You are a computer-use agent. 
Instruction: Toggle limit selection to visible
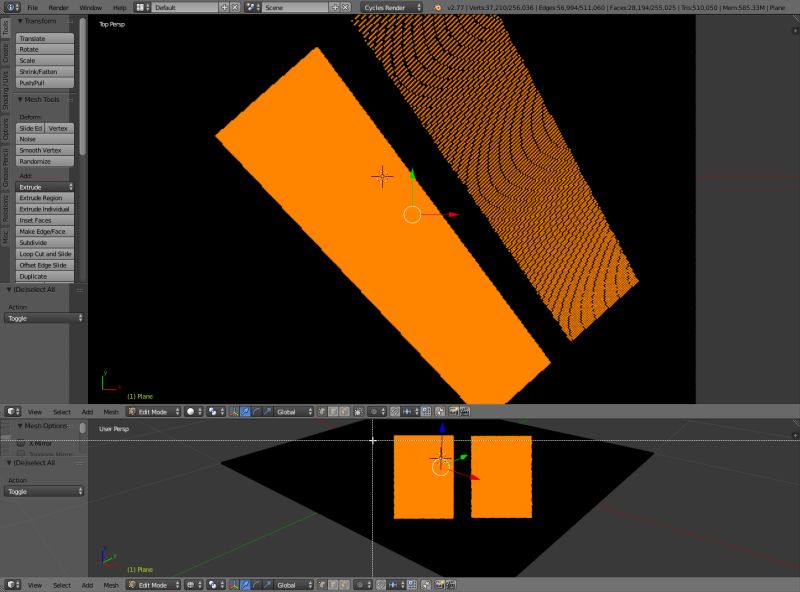pos(357,410)
